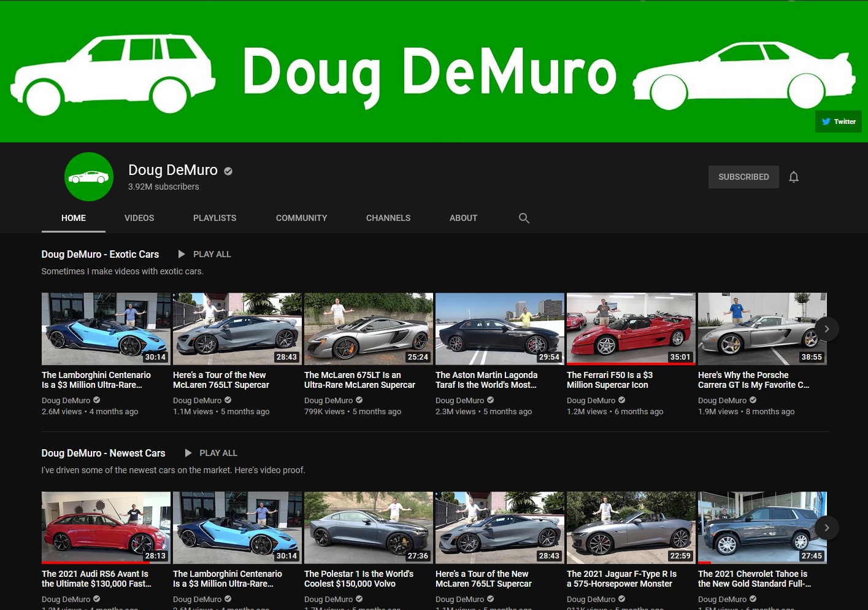This screenshot has width=868, height=610.
Task: Show next videos in Newest Cars row
Action: point(827,528)
